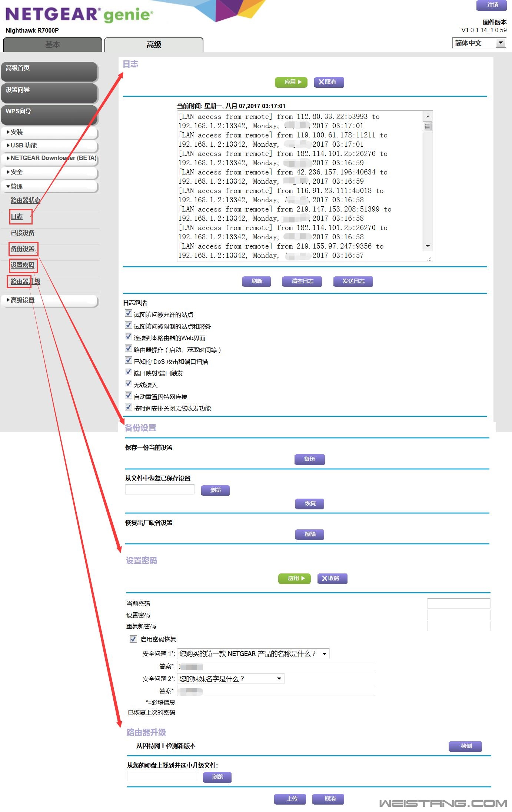Click the 上传 button
Screen dimensions: 512x812
(x=290, y=799)
